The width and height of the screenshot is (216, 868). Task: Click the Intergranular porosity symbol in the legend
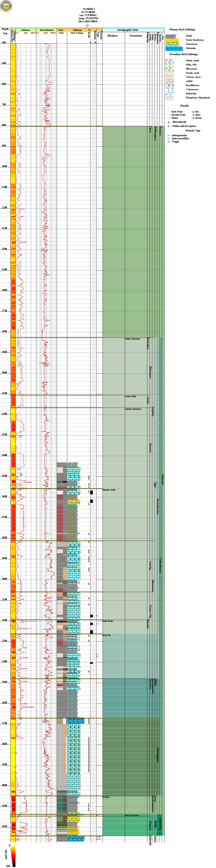[169, 136]
